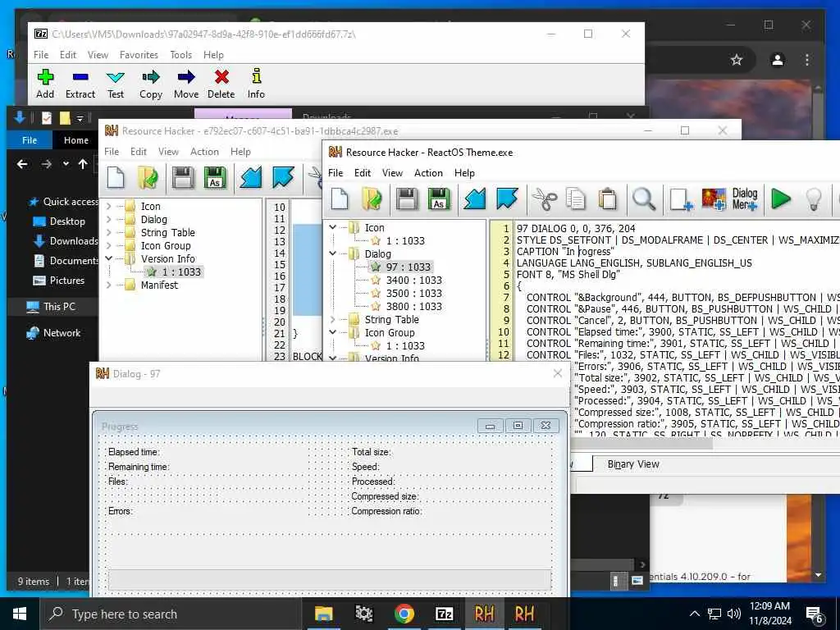The image size is (840, 630).
Task: Save As icon in ReactOS Theme Resource Hacker
Action: tap(439, 199)
